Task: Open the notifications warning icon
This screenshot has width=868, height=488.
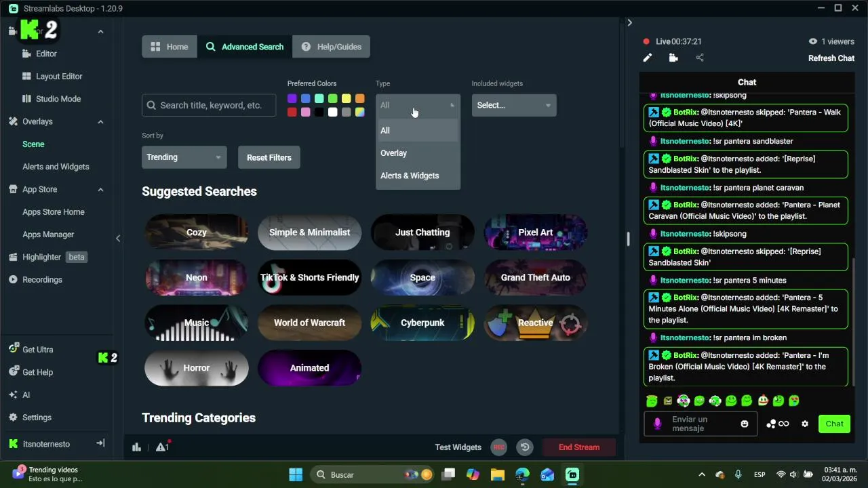Action: [162, 447]
